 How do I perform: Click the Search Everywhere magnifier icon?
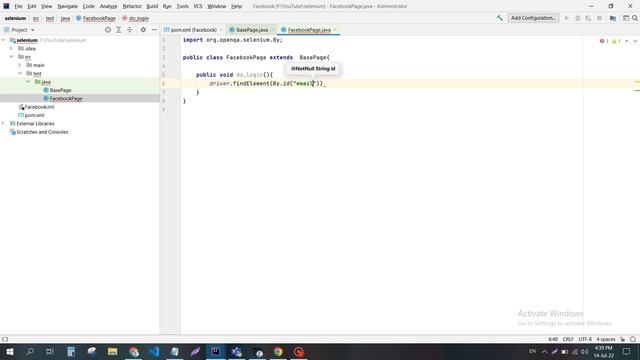(635, 18)
